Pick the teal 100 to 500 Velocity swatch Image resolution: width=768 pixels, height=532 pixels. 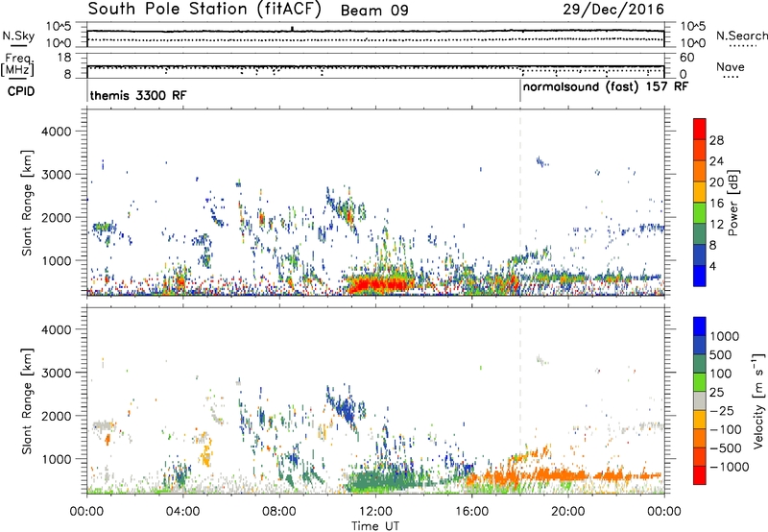click(x=700, y=364)
